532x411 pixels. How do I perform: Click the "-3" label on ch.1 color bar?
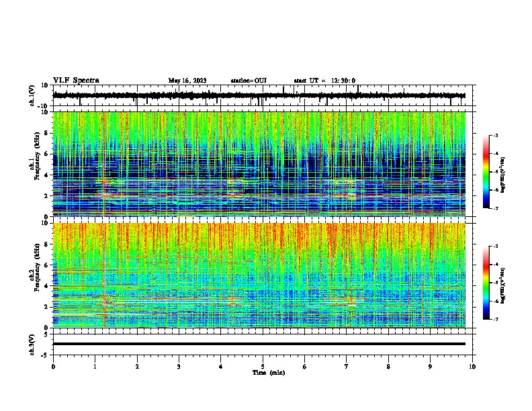(x=495, y=135)
